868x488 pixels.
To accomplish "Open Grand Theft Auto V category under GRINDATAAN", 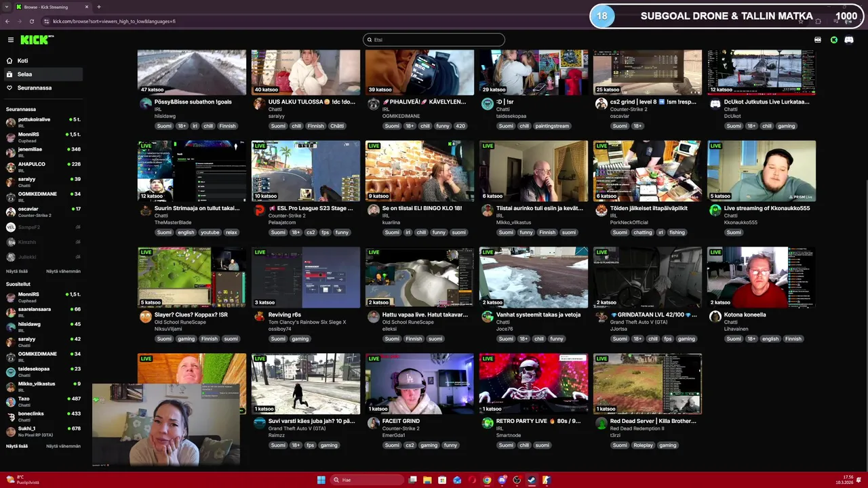I will coord(639,322).
